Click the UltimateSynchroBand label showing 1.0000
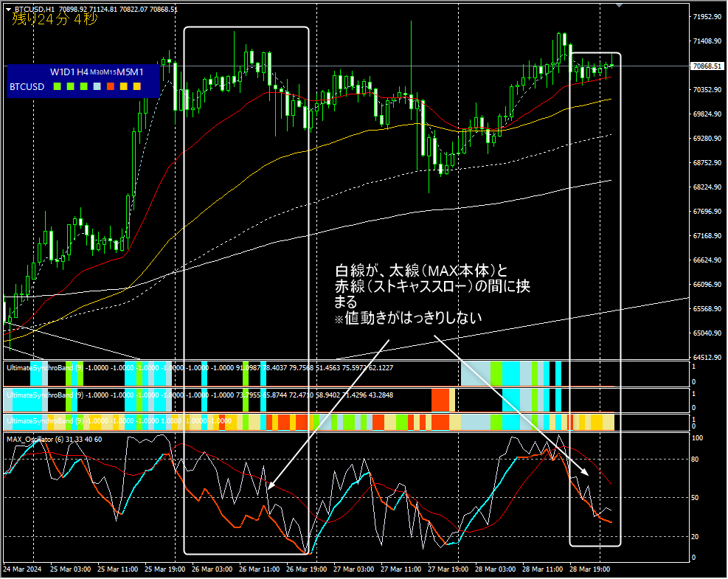 119,421
